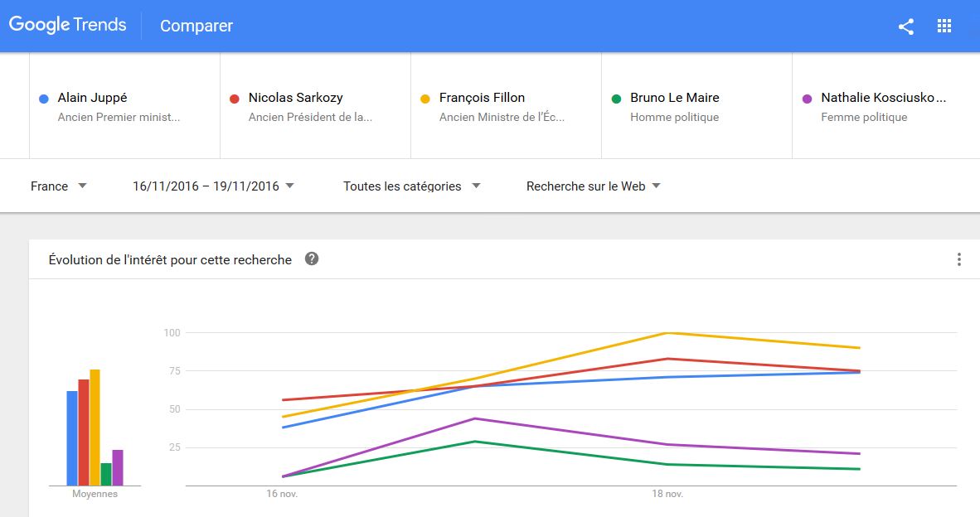Click the red Nicolas Sarkozy average bar
Screen dimensions: 980x517
pyautogui.click(x=84, y=432)
